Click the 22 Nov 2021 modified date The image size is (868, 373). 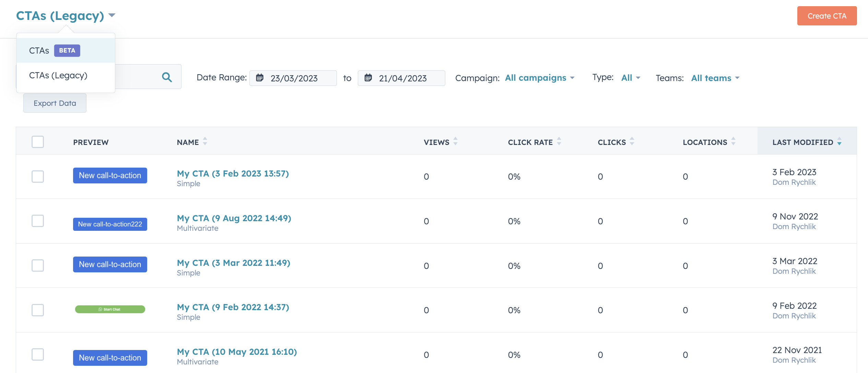coord(797,350)
